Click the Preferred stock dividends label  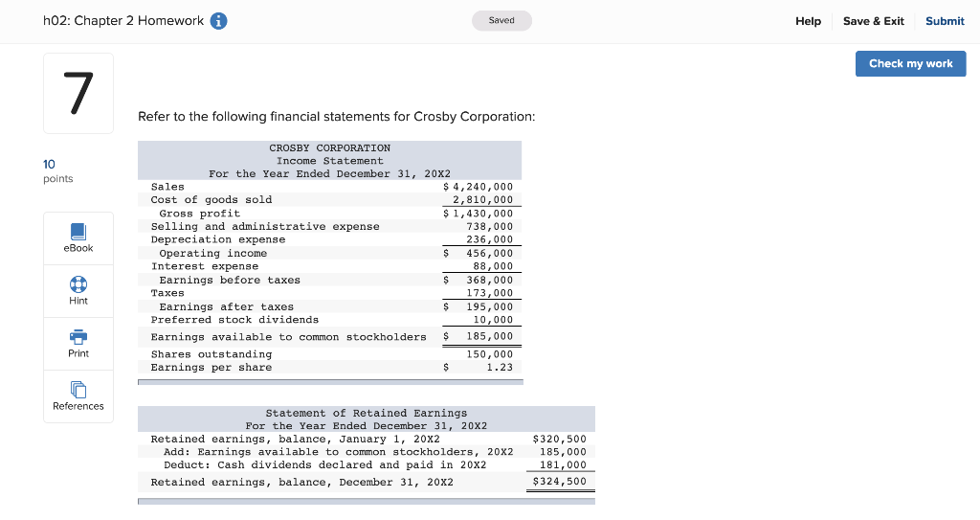[x=234, y=320]
